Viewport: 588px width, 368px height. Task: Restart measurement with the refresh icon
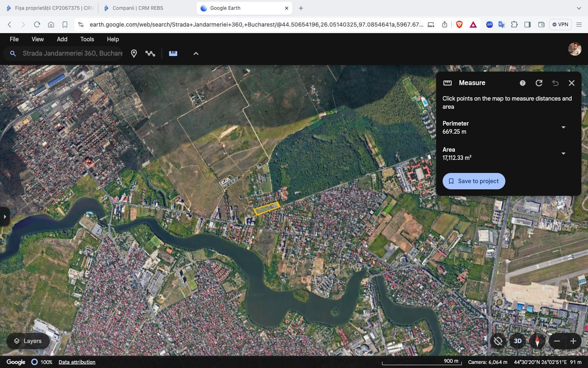click(x=539, y=83)
